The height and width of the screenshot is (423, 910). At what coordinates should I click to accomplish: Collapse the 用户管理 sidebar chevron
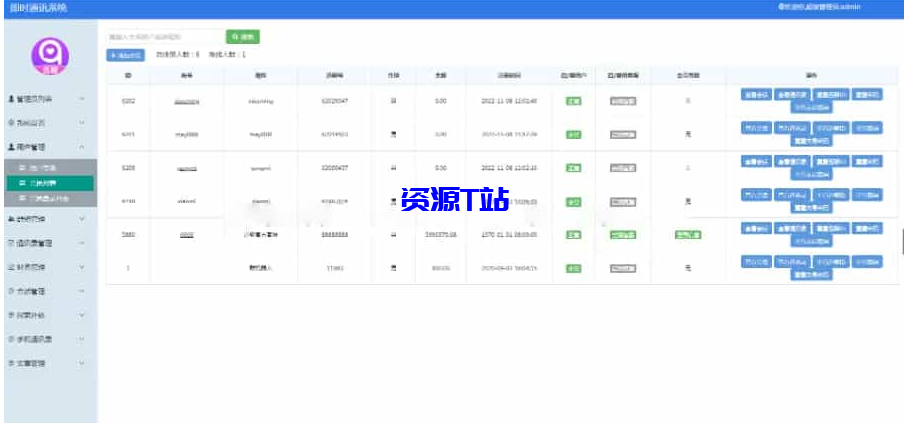point(82,147)
